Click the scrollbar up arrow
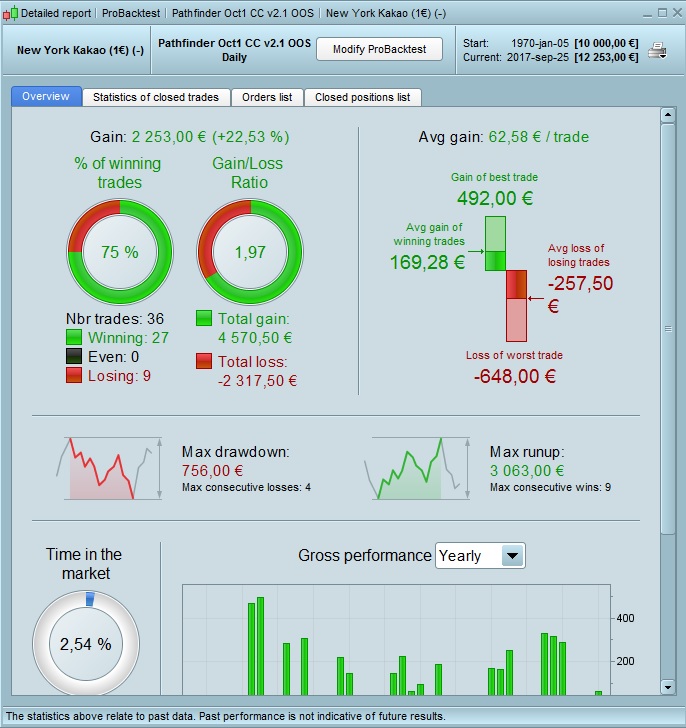Image resolution: width=686 pixels, height=728 pixels. point(667,115)
